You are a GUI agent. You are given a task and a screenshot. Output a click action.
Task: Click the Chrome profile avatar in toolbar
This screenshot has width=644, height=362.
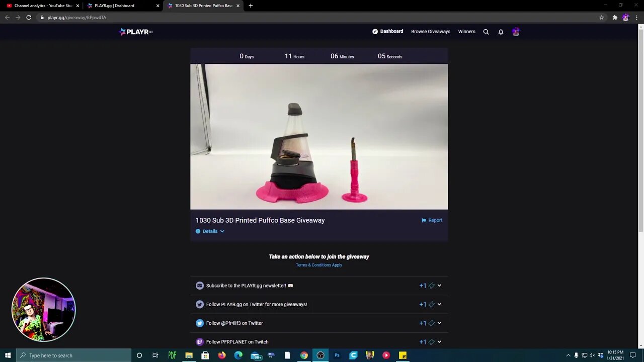[x=625, y=17]
